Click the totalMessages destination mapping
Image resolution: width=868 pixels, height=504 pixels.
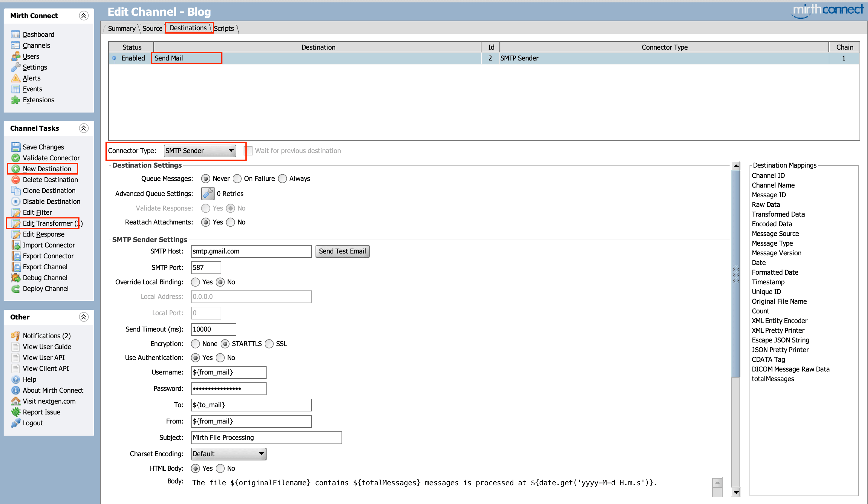point(773,379)
